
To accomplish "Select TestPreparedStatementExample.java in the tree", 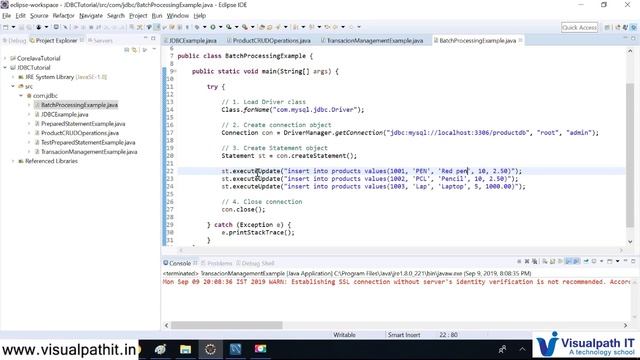I will (x=88, y=142).
